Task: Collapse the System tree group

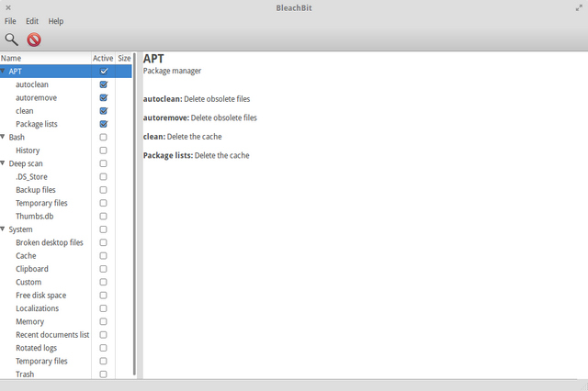Action: [x=3, y=229]
